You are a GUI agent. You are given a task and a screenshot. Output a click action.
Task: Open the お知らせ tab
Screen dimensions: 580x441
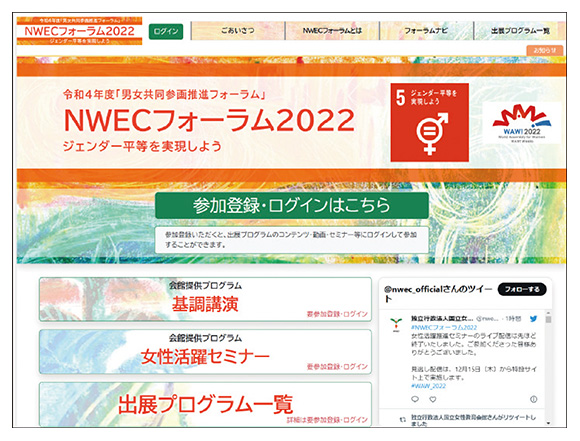click(544, 50)
